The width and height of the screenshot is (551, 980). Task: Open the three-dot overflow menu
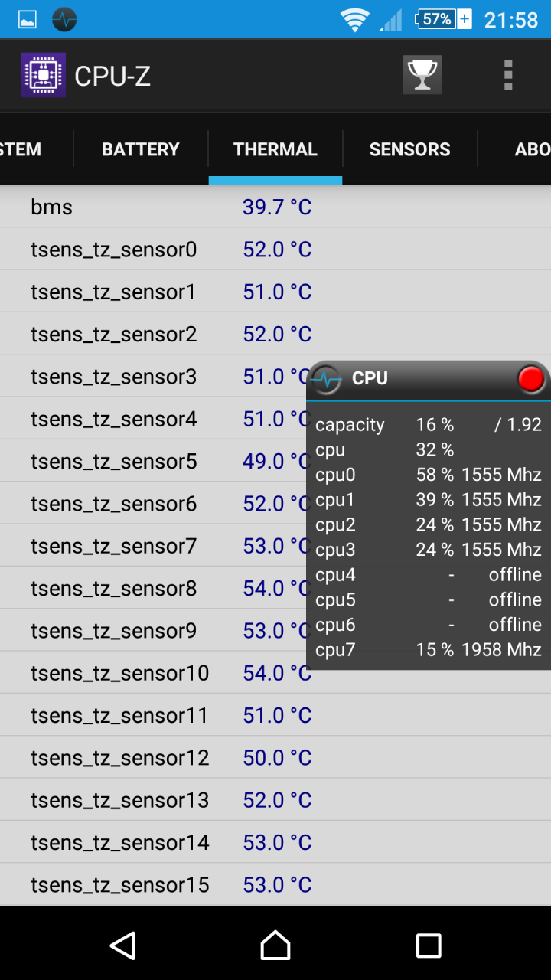(508, 75)
